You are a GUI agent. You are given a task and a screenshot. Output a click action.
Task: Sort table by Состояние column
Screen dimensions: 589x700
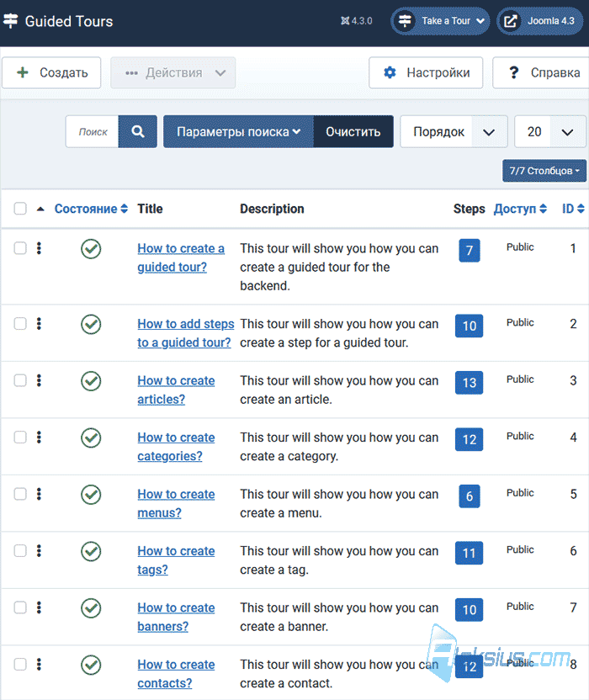point(91,209)
